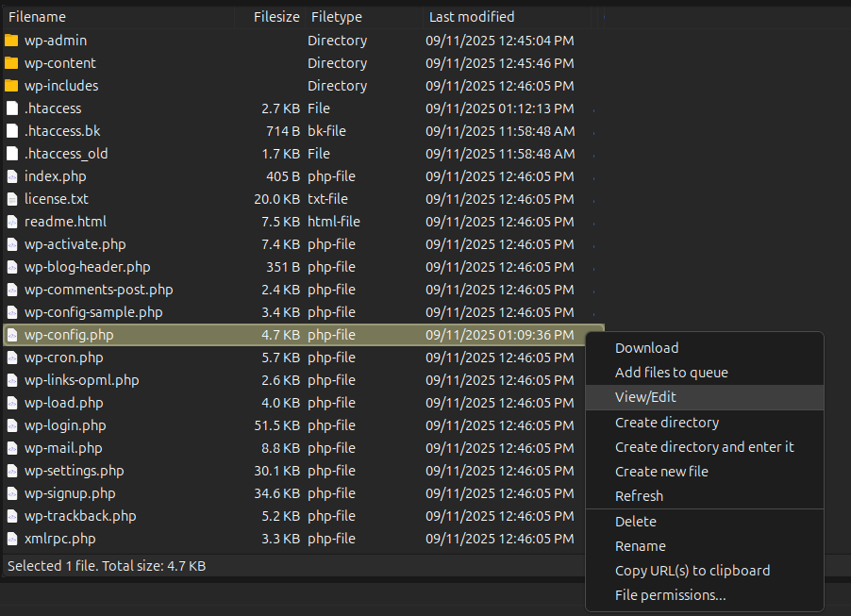Click the 51.5 KB filesize cell
Screen dimensions: 851x616
[276, 425]
